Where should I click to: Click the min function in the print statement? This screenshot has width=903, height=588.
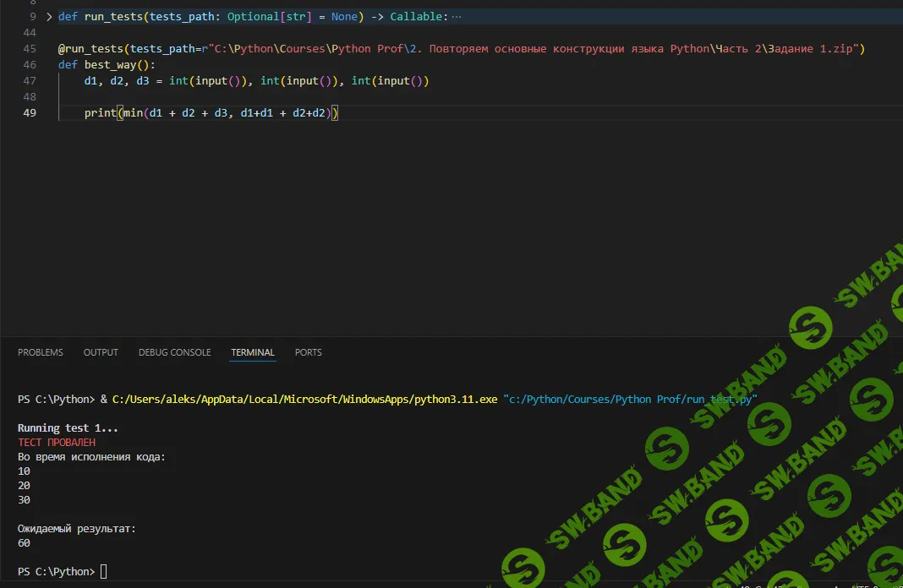coord(133,113)
